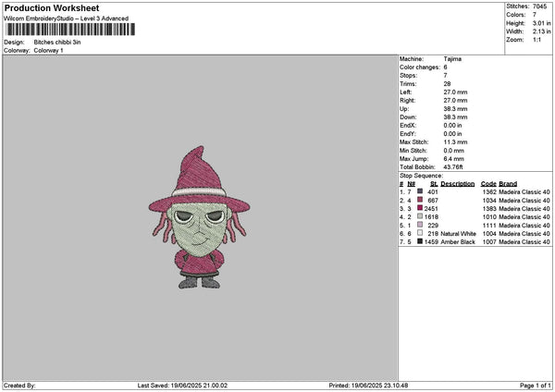
Task: Click the Brand column header
Action: 508,183
